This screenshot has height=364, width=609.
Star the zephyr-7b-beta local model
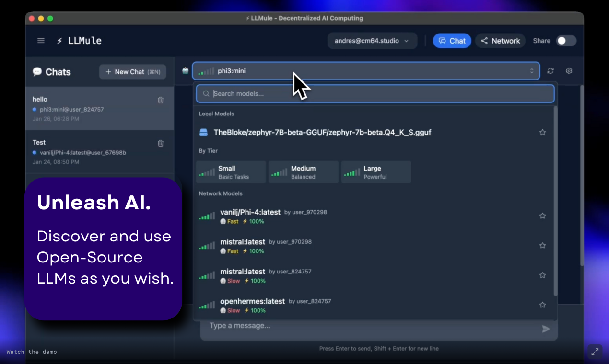(542, 132)
